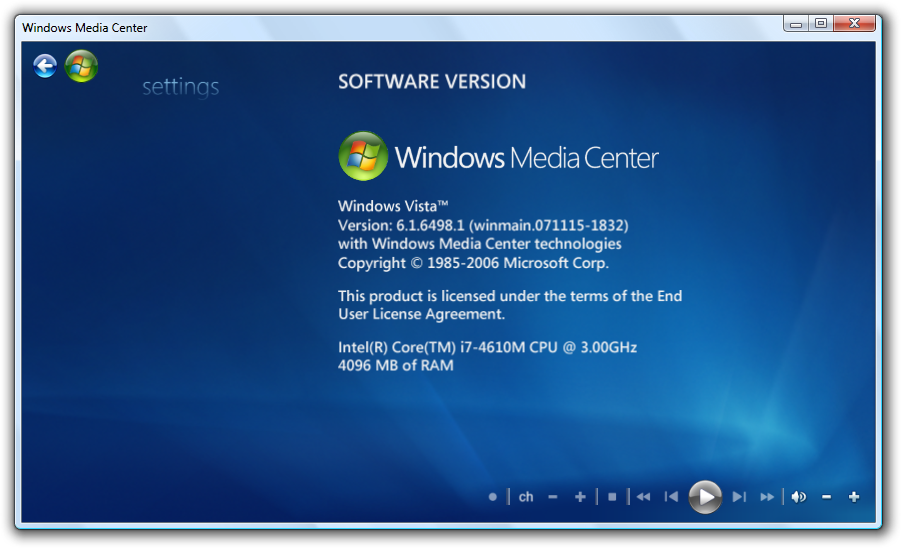The width and height of the screenshot is (901, 548).
Task: Click the Windows Media Center logo orb
Action: point(363,156)
